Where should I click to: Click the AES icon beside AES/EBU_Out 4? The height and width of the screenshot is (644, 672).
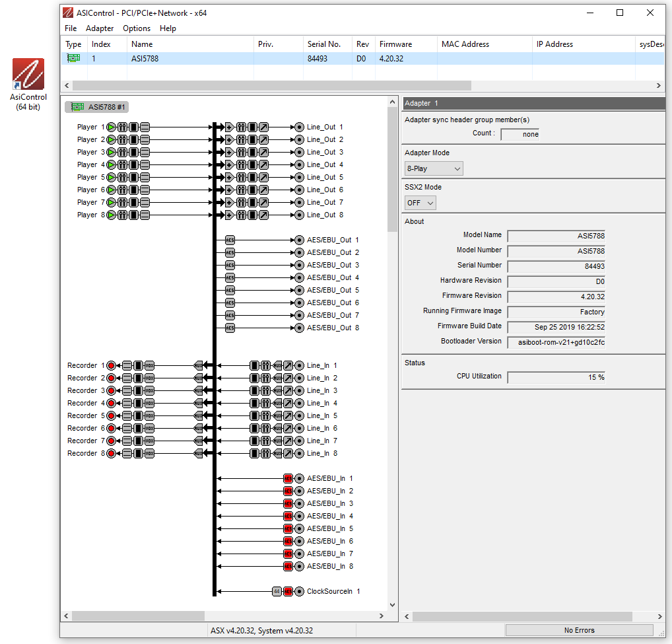[230, 277]
